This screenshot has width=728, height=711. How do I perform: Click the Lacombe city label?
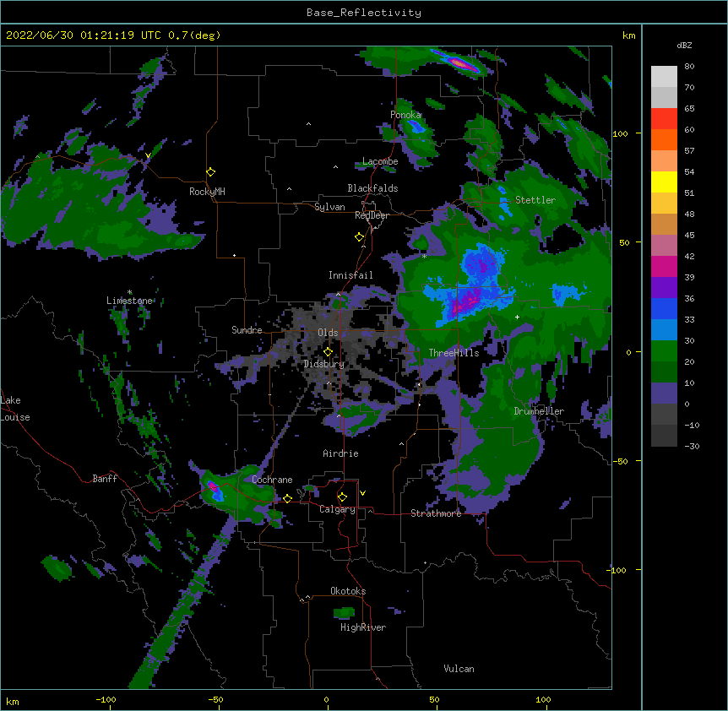(380, 161)
